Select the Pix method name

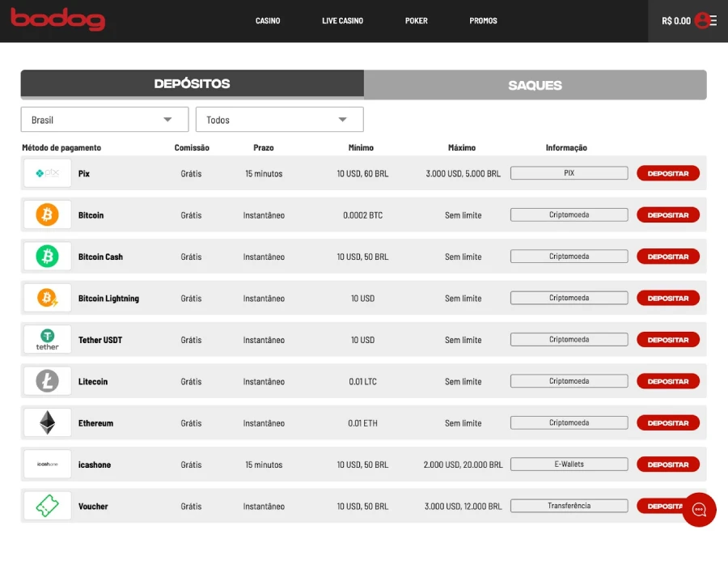click(x=84, y=173)
